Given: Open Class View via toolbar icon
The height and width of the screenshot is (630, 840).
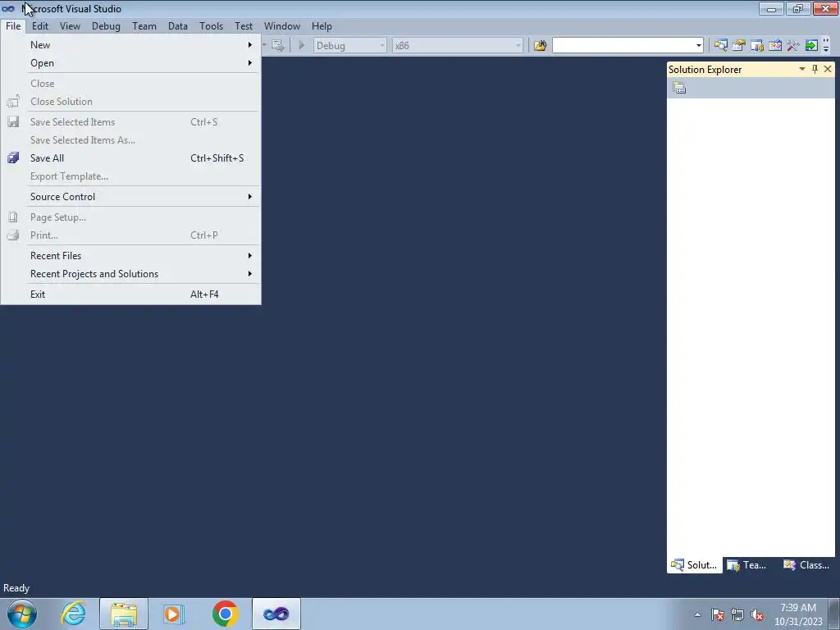Looking at the screenshot, I should coord(775,46).
